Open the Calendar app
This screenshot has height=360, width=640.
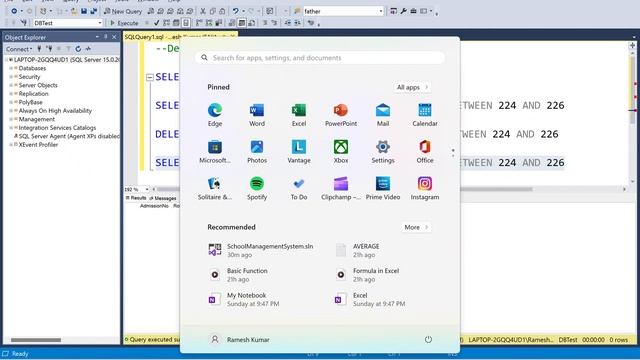coord(425,115)
